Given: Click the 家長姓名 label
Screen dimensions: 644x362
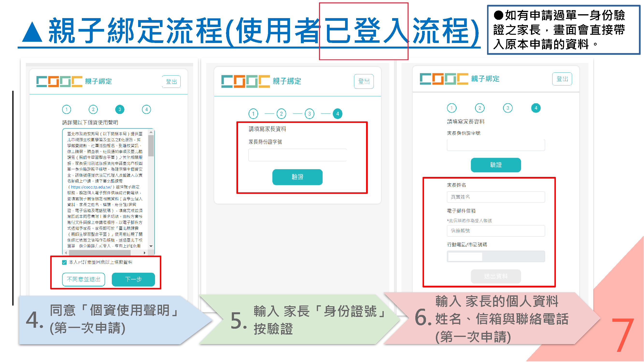Looking at the screenshot, I should click(x=456, y=185).
